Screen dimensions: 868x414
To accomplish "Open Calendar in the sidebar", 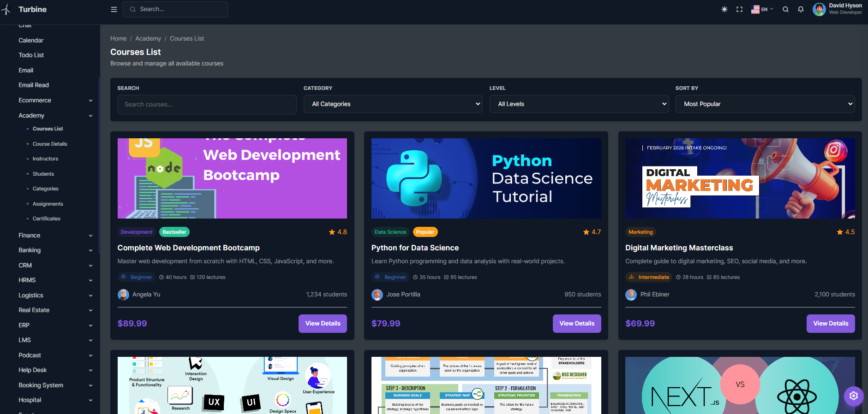I will click(x=31, y=40).
